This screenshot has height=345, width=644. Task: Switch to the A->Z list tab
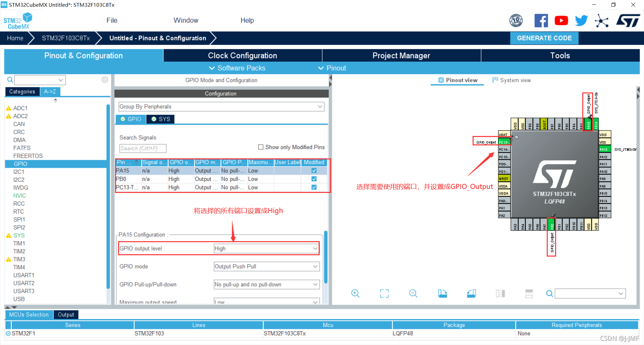coord(50,91)
